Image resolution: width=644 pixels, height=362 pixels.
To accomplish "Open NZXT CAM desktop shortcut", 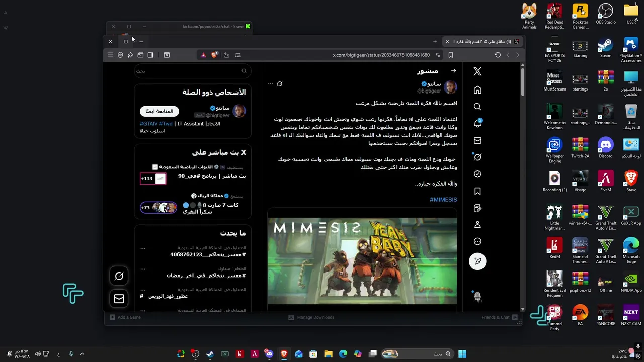I will (631, 315).
